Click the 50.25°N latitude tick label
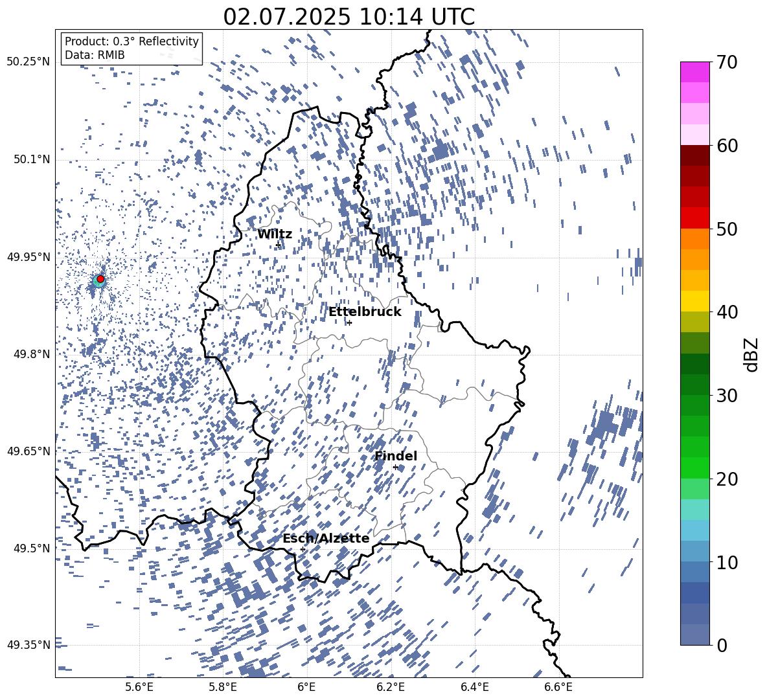 (29, 62)
